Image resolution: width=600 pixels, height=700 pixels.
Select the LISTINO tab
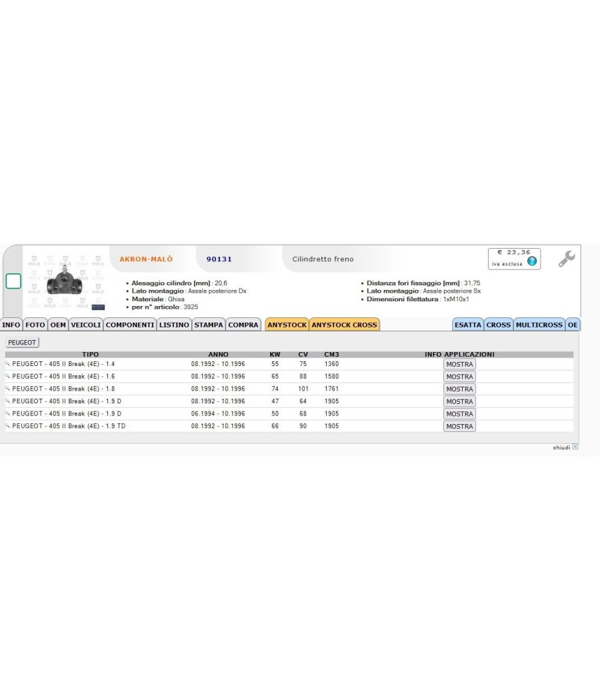tap(174, 325)
